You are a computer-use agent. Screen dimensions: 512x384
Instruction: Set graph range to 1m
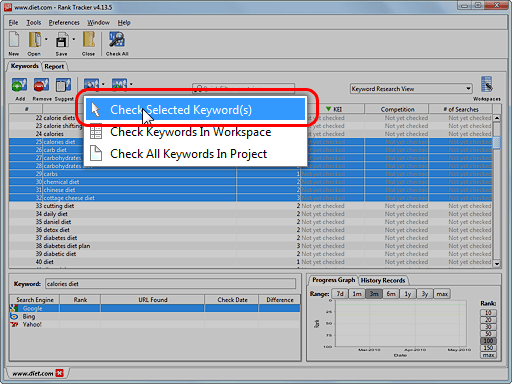click(357, 294)
